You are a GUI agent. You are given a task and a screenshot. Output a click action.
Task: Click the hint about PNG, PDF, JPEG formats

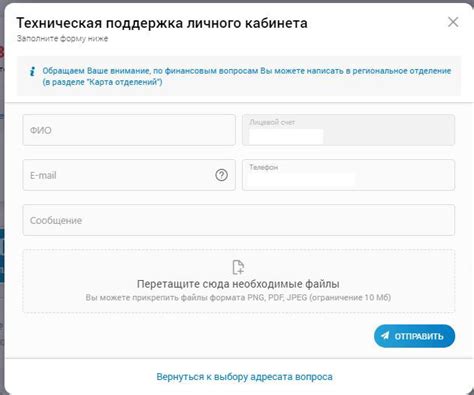pos(238,297)
